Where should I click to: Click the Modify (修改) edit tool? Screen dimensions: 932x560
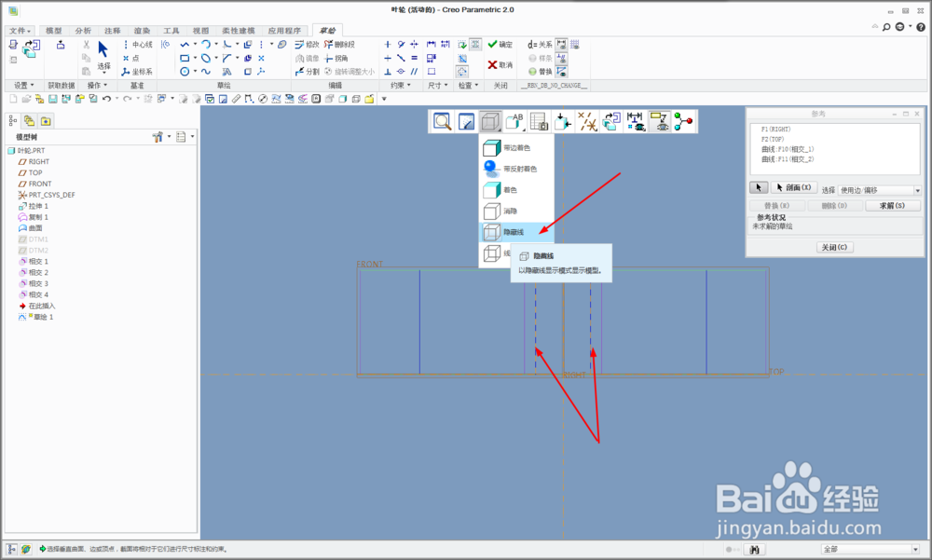coord(308,45)
